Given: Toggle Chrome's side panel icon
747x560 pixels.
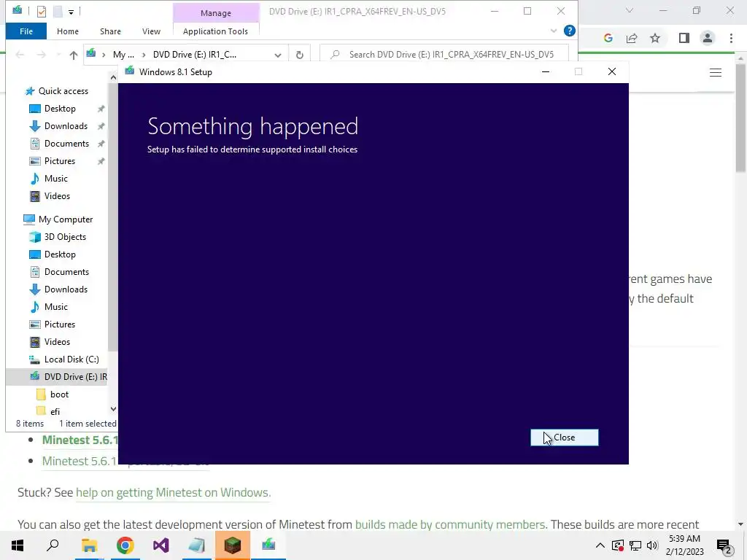Looking at the screenshot, I should pyautogui.click(x=684, y=38).
